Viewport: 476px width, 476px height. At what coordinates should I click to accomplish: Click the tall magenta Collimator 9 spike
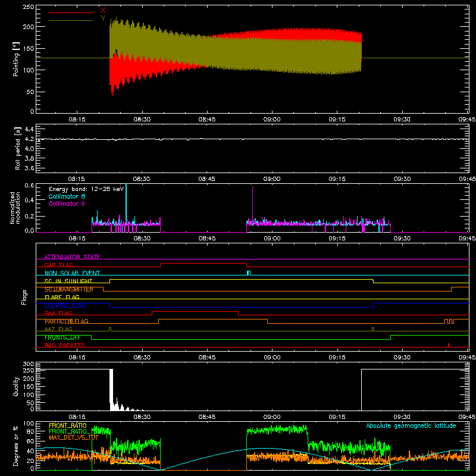252,206
